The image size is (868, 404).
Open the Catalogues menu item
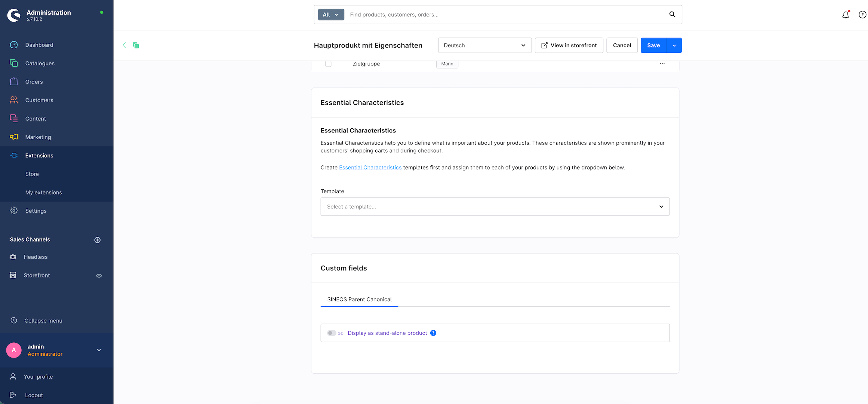(40, 63)
